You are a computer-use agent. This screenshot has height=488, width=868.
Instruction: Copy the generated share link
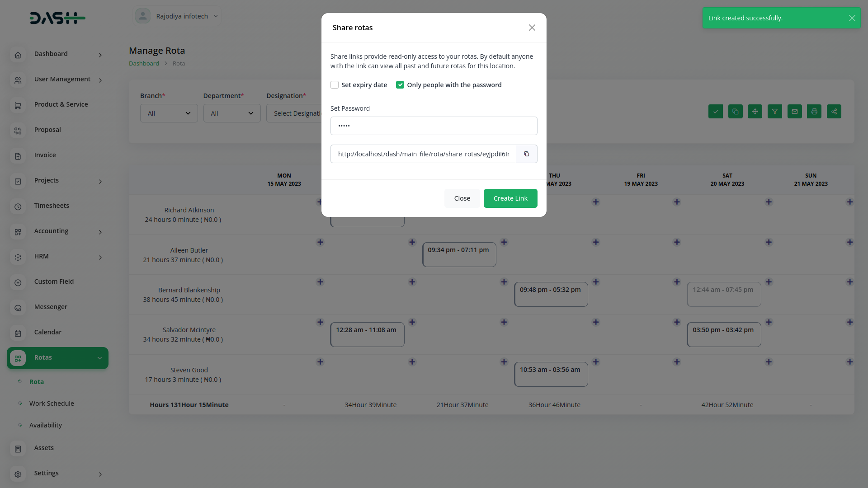[527, 154]
